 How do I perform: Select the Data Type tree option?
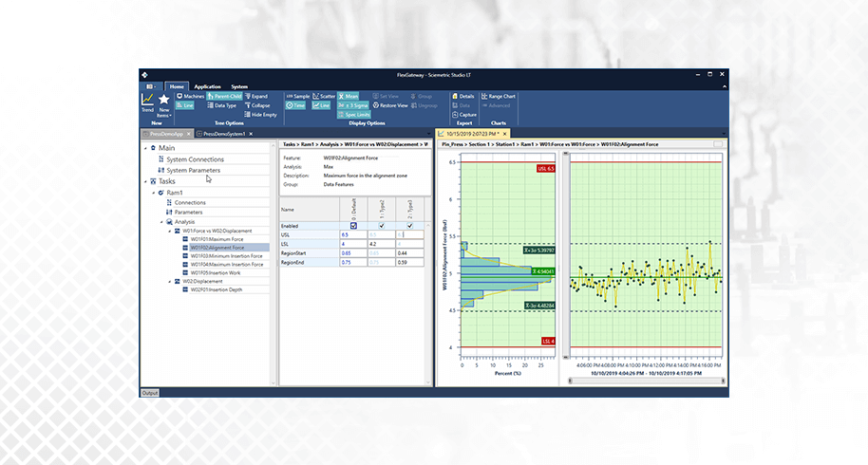(x=221, y=105)
